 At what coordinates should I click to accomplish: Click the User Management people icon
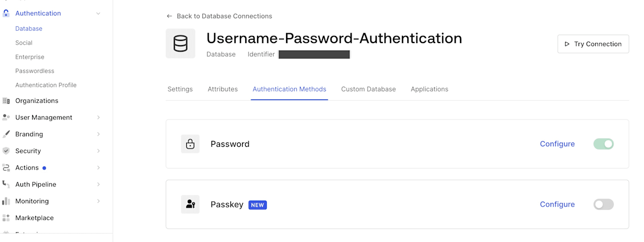6,117
